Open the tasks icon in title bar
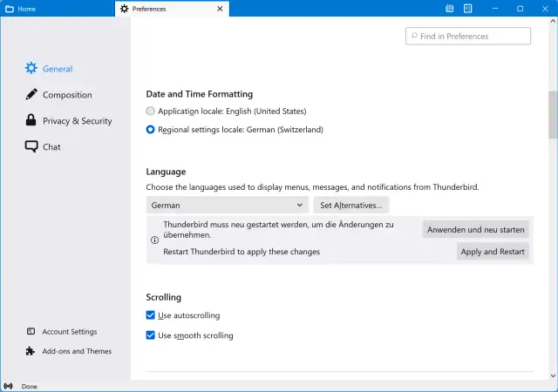The image size is (558, 392). coord(468,9)
